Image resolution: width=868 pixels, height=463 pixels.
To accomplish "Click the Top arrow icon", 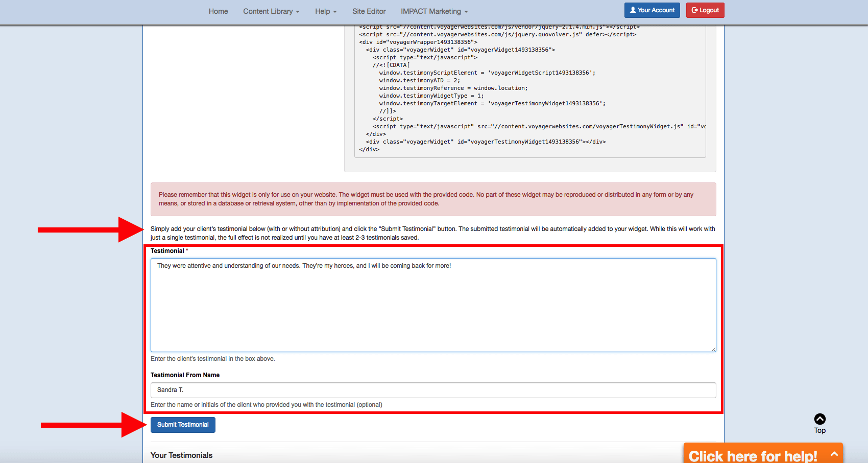I will [820, 419].
